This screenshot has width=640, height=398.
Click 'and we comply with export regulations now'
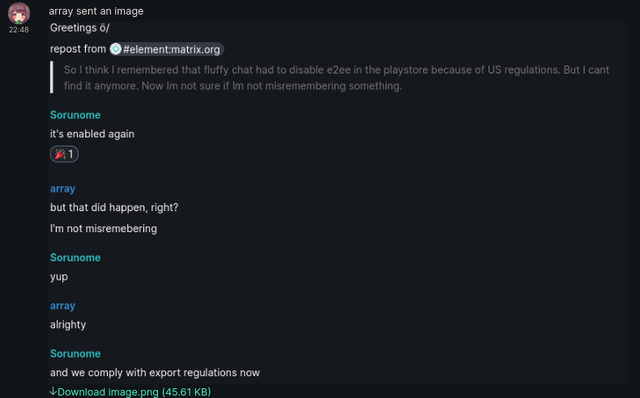[x=155, y=372]
